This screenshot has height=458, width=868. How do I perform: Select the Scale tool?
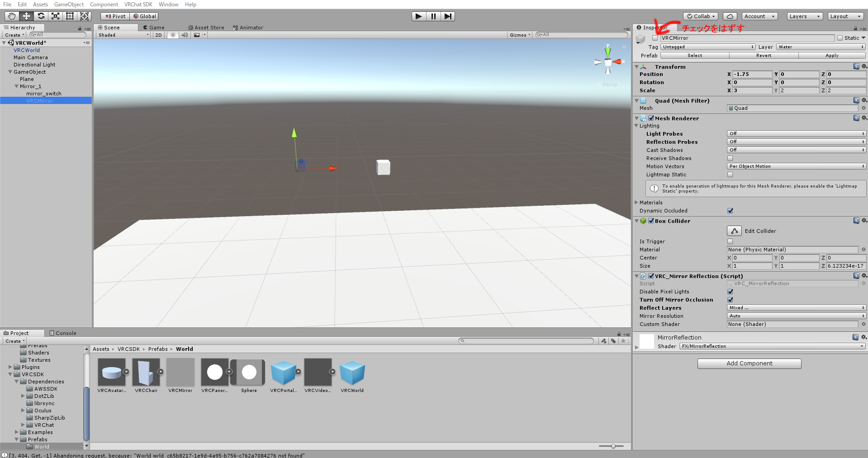(55, 16)
